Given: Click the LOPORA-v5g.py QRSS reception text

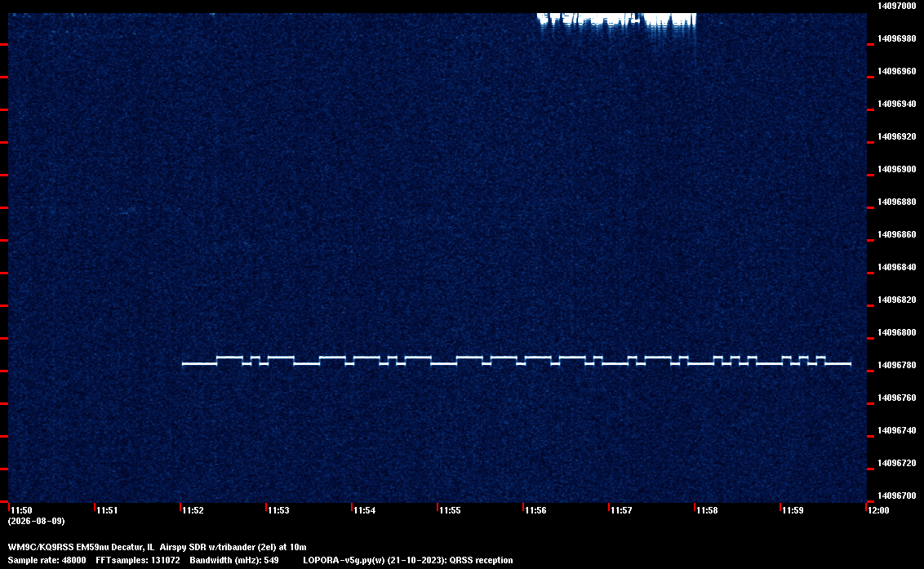Looking at the screenshot, I should tap(408, 560).
